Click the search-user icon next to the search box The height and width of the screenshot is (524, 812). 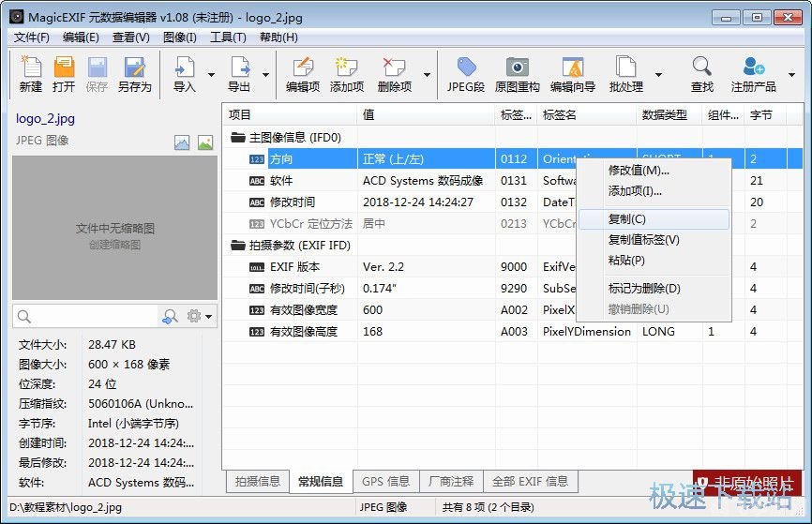pyautogui.click(x=170, y=316)
